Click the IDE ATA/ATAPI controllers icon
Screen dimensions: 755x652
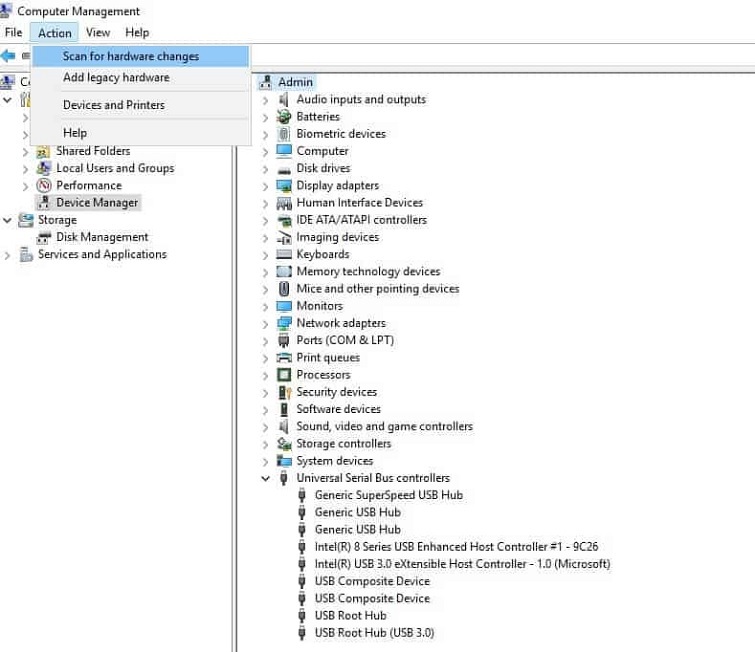click(x=284, y=221)
